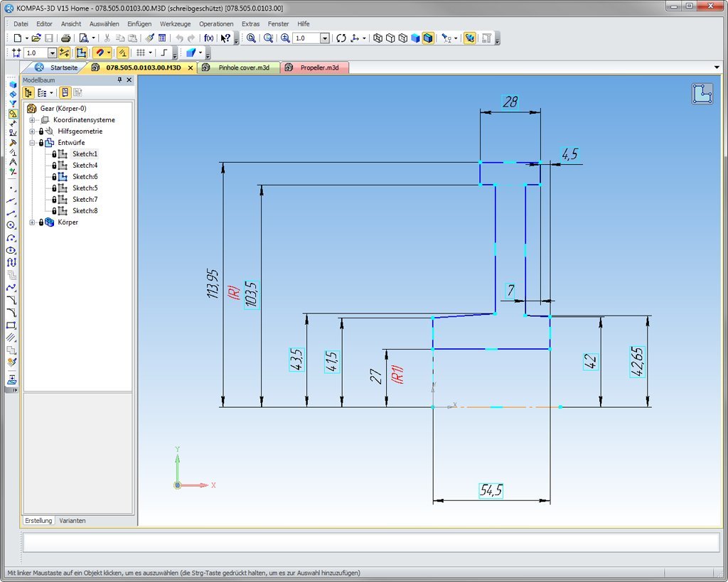Open the tree display options dropdown

(51, 93)
